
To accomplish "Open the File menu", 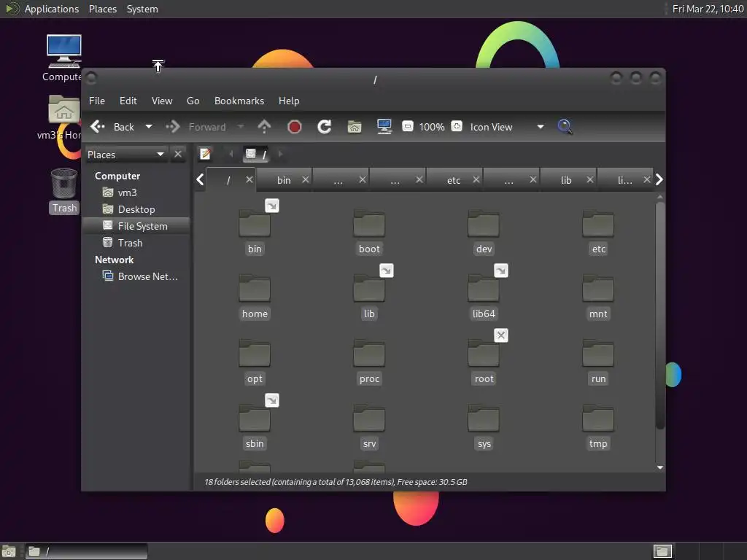I will (97, 101).
